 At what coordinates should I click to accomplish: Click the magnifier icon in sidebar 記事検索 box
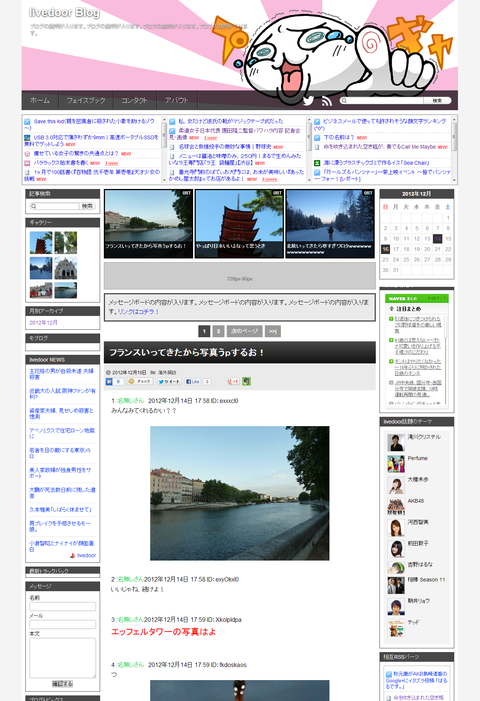(x=34, y=206)
